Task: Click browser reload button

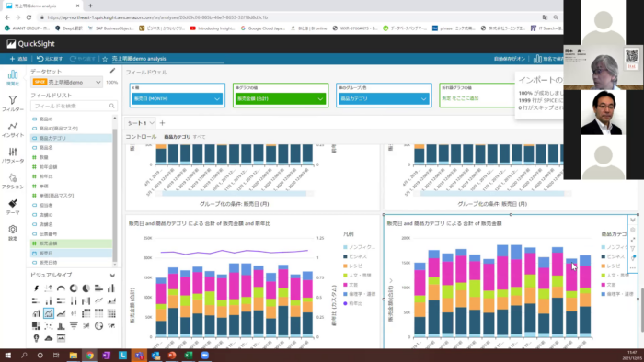Action: (x=29, y=17)
